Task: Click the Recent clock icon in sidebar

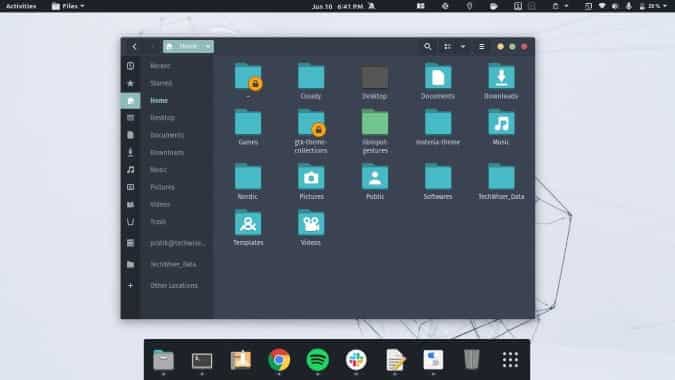Action: tap(130, 66)
